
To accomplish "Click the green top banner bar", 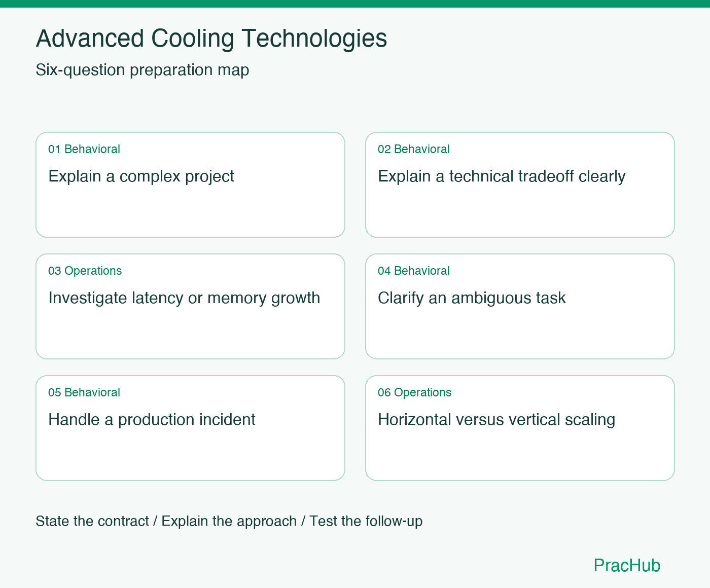I will [x=355, y=4].
